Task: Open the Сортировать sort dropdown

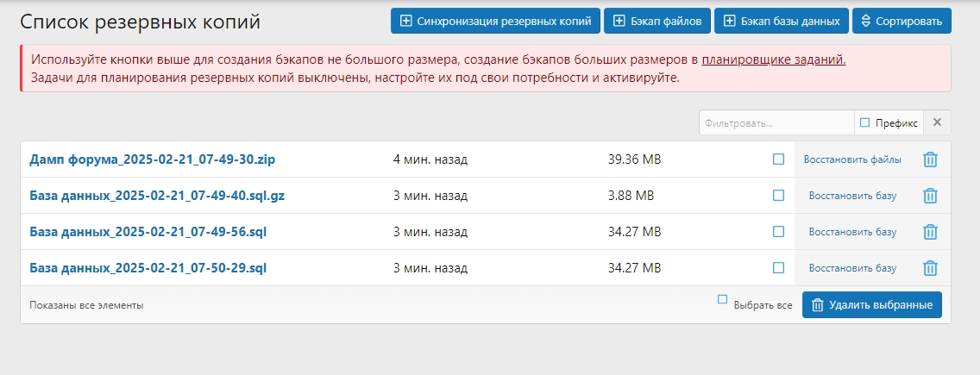Action: click(901, 21)
